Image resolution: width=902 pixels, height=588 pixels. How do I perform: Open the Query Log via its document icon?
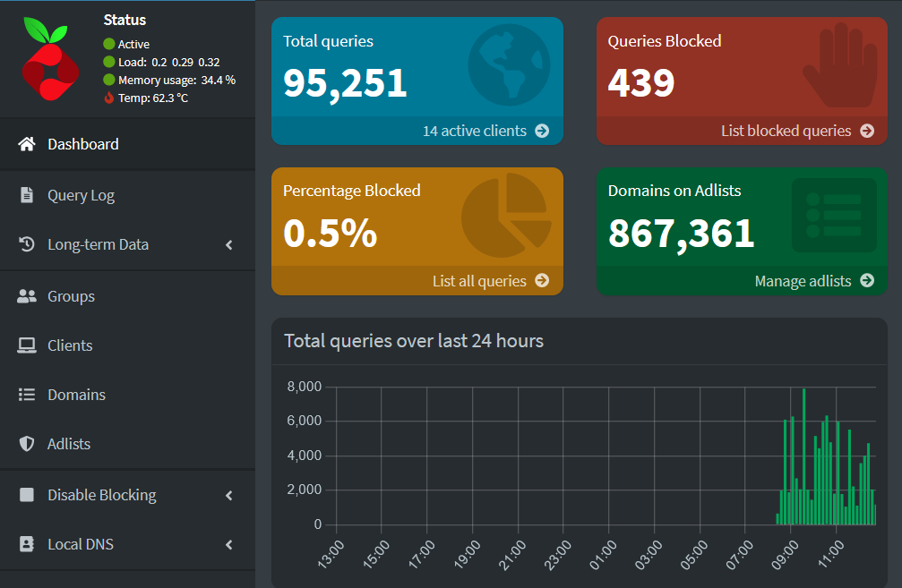[x=25, y=194]
